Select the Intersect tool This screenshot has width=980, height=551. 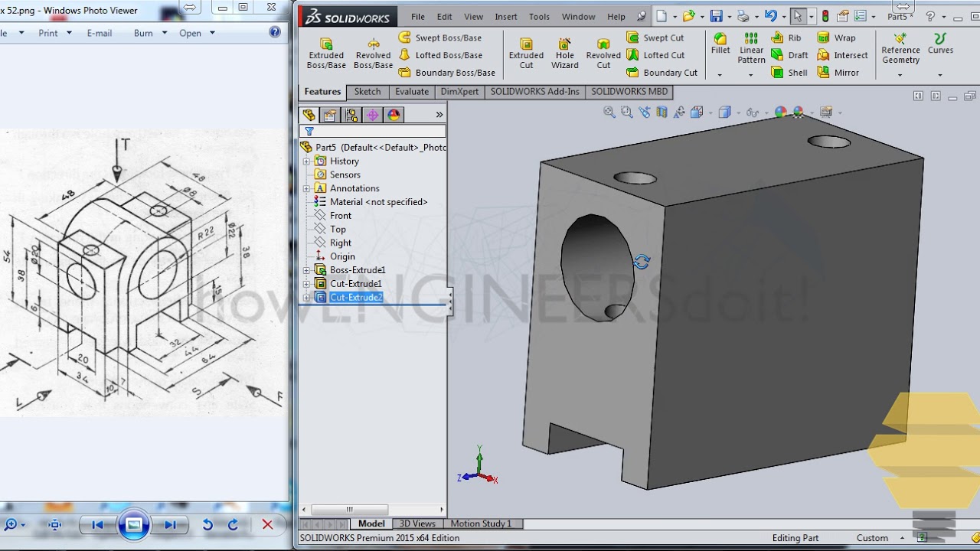click(x=842, y=55)
